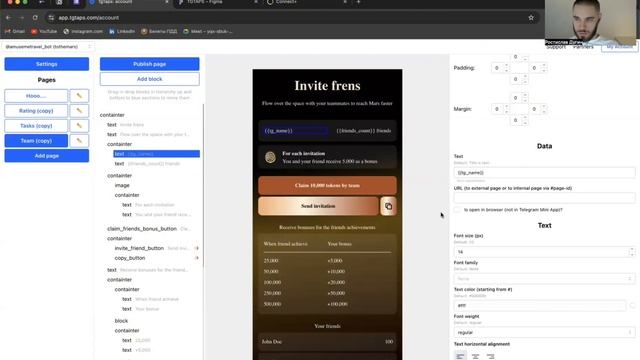
Task: Open the Partners link
Action: 583,47
